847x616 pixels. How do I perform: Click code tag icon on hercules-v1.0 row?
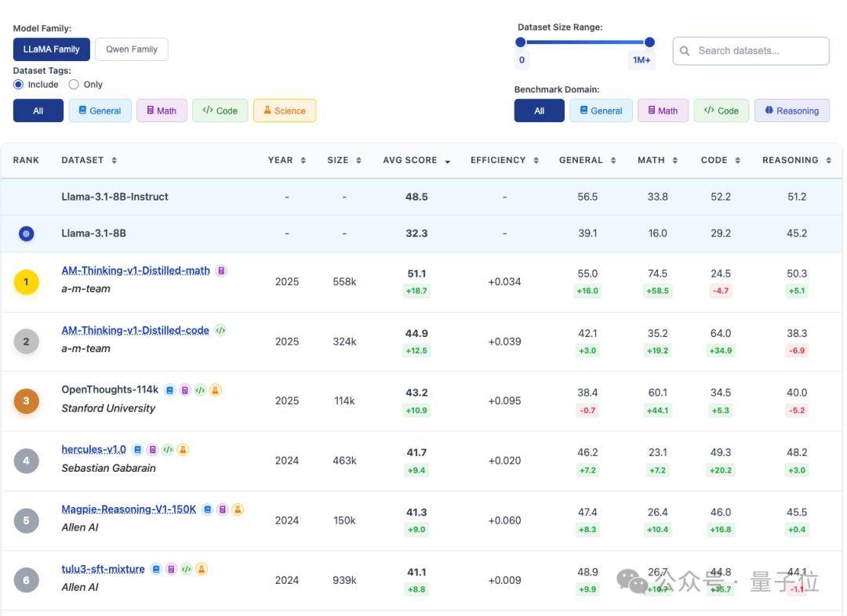click(168, 449)
